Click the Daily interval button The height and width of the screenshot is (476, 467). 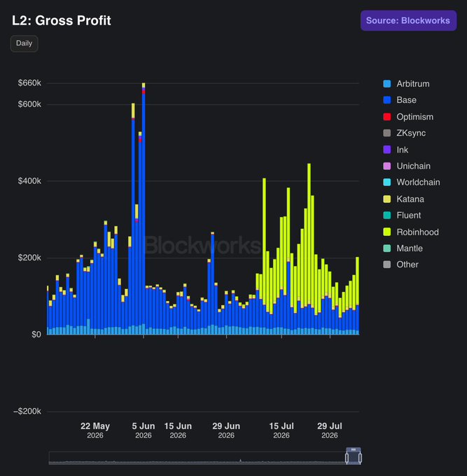pos(24,43)
